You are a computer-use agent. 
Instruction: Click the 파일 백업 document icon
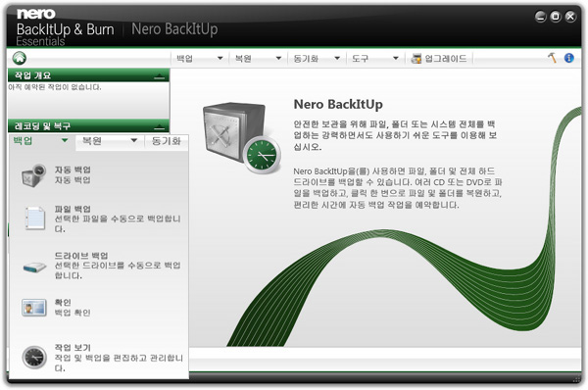(x=35, y=218)
